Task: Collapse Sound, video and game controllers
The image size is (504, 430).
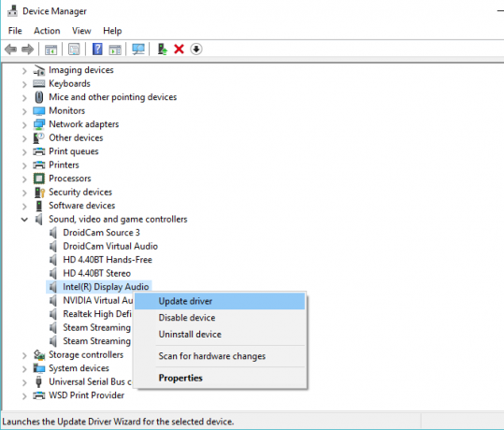Action: pos(24,220)
